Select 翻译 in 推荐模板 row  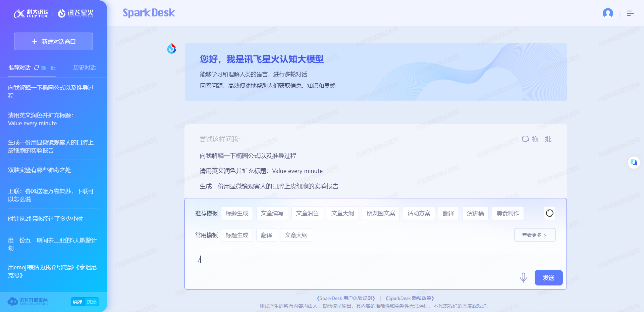(449, 213)
